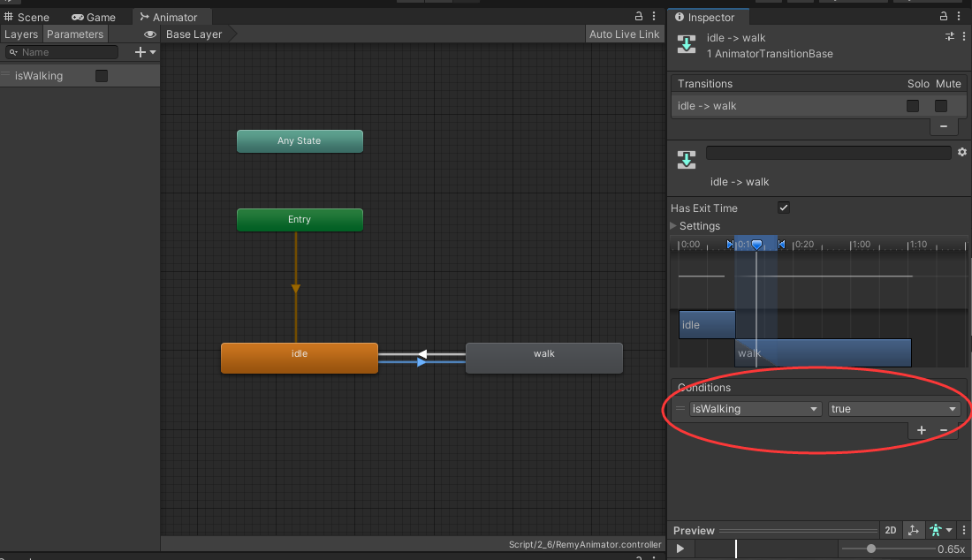
Task: Remove the transition with the minus button
Action: (x=944, y=126)
